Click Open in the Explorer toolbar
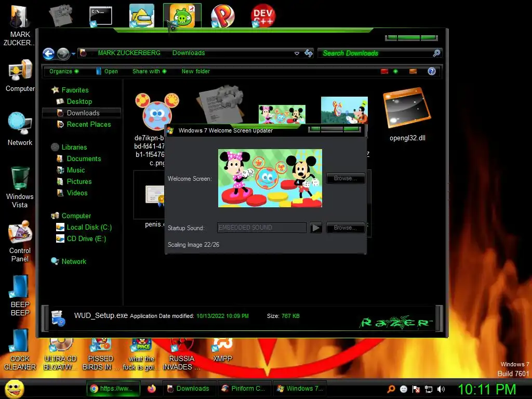532x399 pixels. coord(107,71)
